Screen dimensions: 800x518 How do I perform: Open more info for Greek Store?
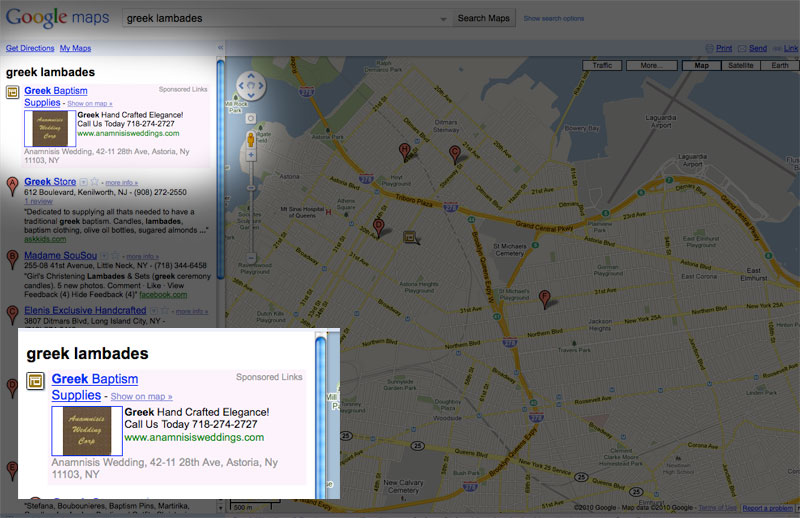point(121,183)
